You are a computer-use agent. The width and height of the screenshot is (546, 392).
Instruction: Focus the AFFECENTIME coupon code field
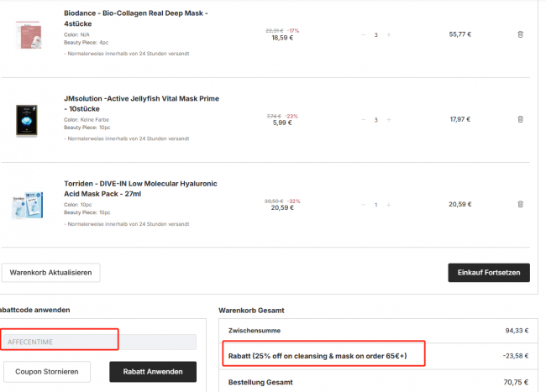100,342
